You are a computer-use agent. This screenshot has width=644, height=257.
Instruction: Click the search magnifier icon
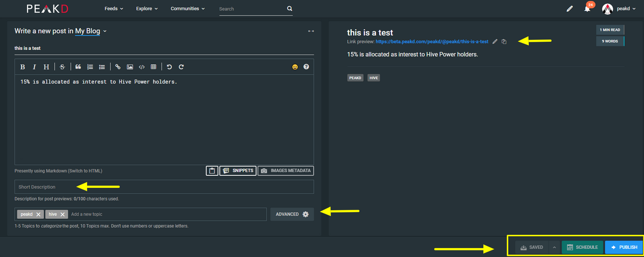289,9
